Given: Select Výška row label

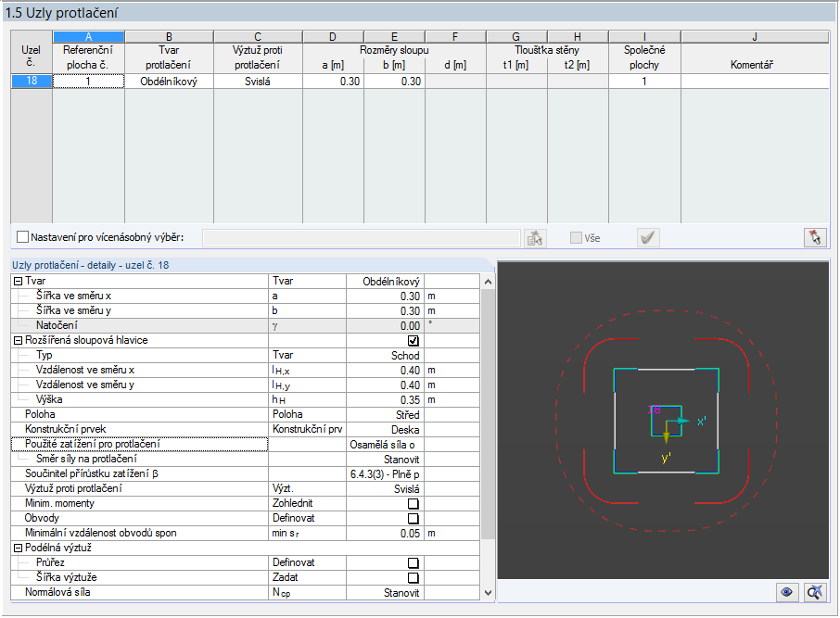Looking at the screenshot, I should coord(49,400).
